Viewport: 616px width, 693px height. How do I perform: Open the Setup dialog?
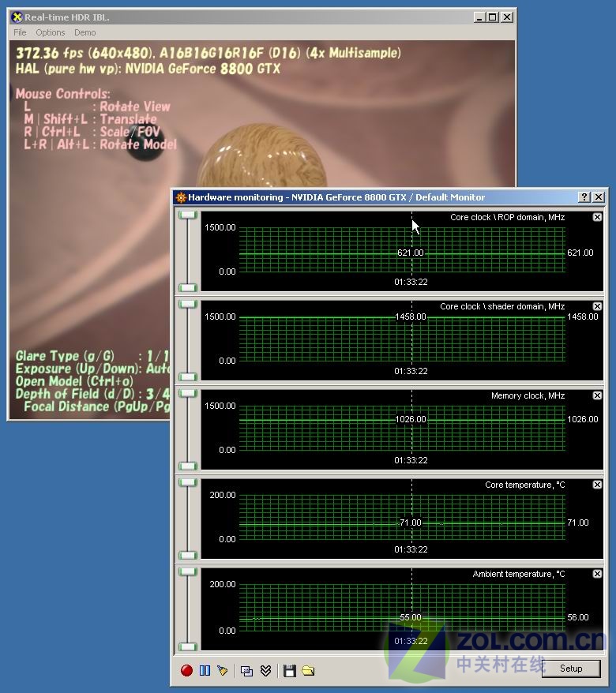[x=571, y=669]
